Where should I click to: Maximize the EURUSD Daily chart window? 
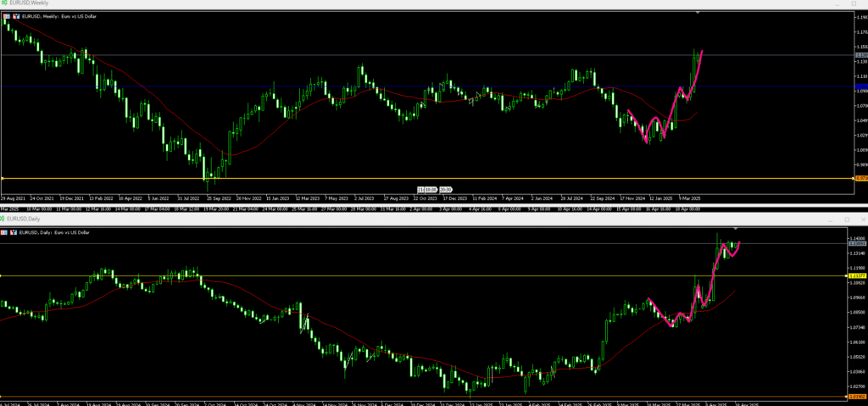[x=847, y=220]
